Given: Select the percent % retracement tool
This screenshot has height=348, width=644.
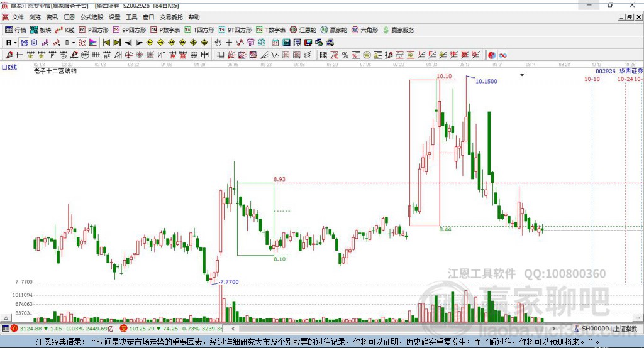Looking at the screenshot, I should 345,55.
